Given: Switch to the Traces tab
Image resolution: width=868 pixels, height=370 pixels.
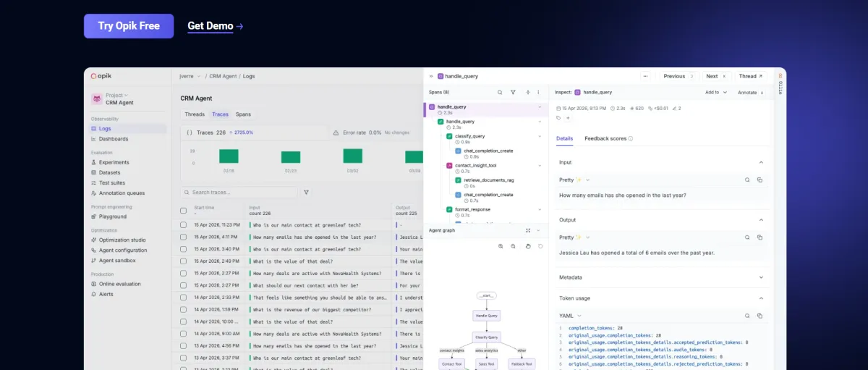Looking at the screenshot, I should [220, 114].
